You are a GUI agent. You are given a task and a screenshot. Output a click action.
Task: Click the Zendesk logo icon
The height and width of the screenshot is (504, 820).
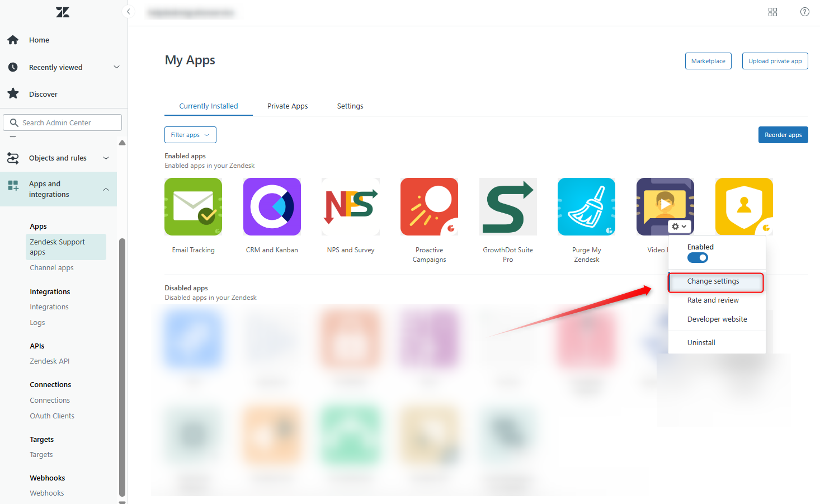(63, 12)
